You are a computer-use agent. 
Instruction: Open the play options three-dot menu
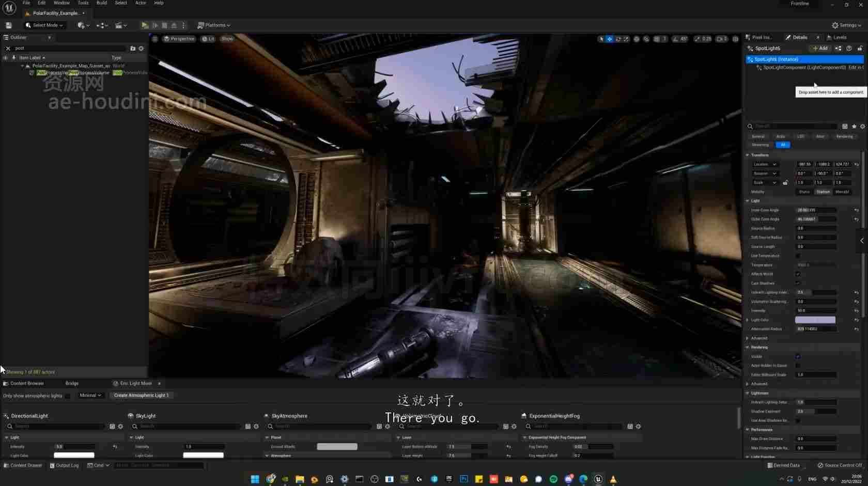pos(183,25)
